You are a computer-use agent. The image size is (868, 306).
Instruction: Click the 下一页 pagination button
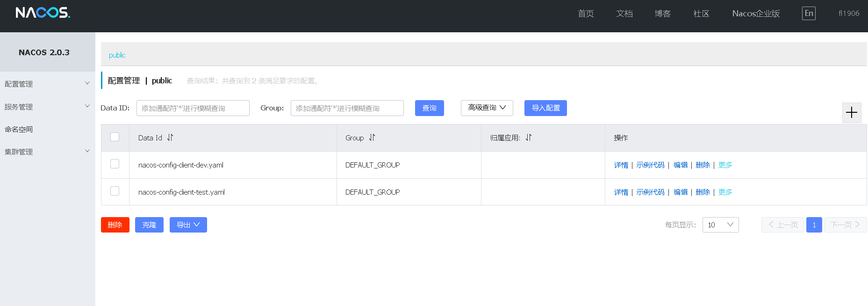846,225
